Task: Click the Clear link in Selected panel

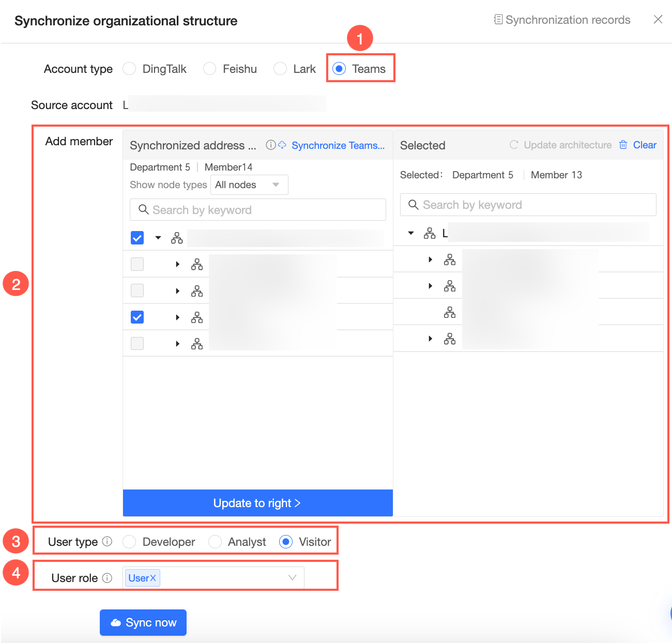Action: click(x=645, y=145)
